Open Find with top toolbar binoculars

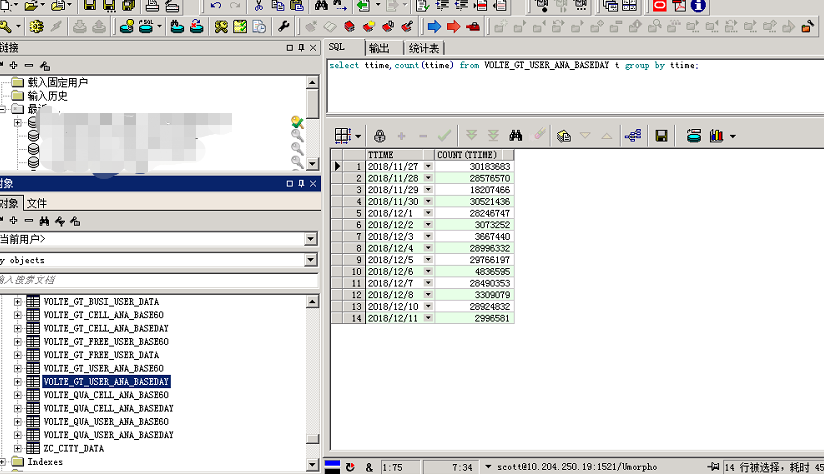tap(321, 6)
